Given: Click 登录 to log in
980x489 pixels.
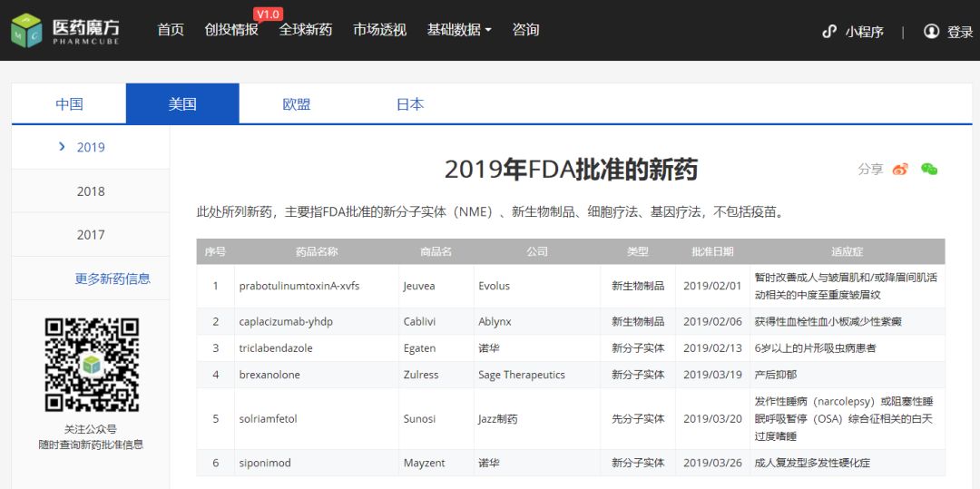Looking at the screenshot, I should pos(960,32).
